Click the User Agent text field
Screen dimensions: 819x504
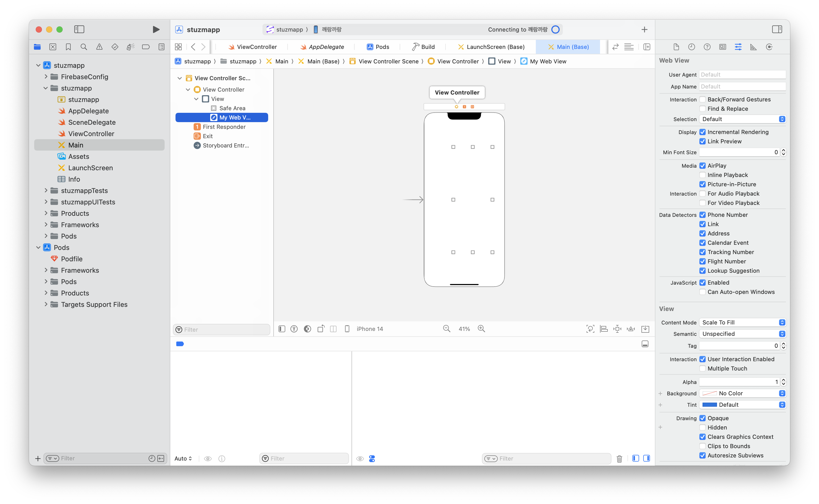pyautogui.click(x=742, y=75)
